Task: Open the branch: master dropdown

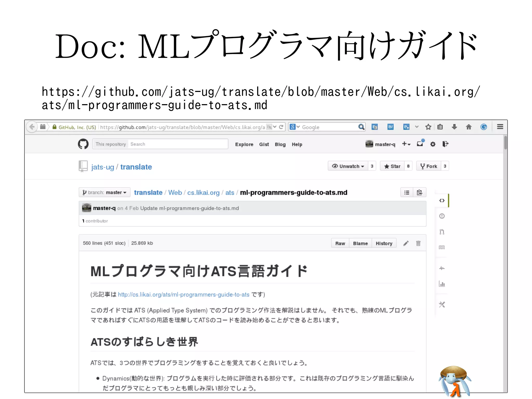Action: 104,192
